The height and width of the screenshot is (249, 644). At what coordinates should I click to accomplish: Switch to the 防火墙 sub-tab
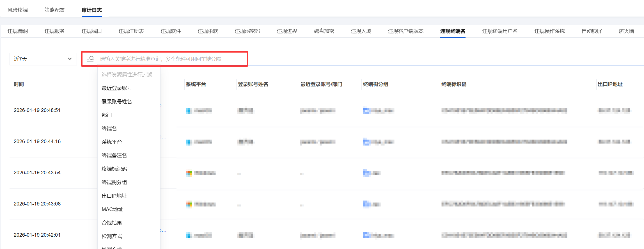coord(626,31)
